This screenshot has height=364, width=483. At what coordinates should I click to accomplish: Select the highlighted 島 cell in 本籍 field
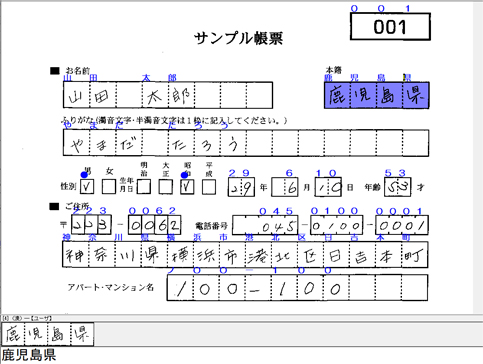point(389,96)
